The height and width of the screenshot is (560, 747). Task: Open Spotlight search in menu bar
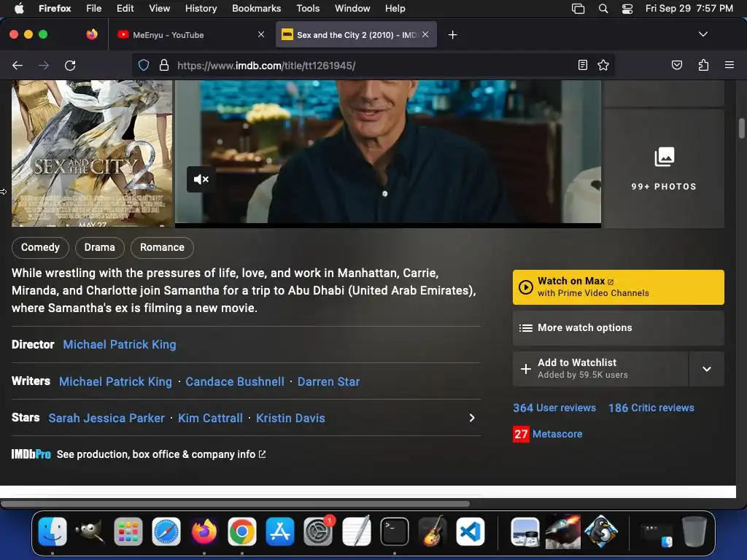(603, 8)
